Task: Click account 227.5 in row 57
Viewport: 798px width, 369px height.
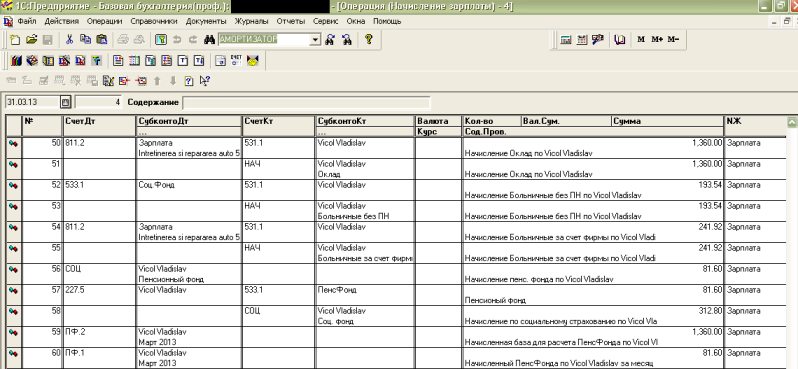Action: (74, 290)
